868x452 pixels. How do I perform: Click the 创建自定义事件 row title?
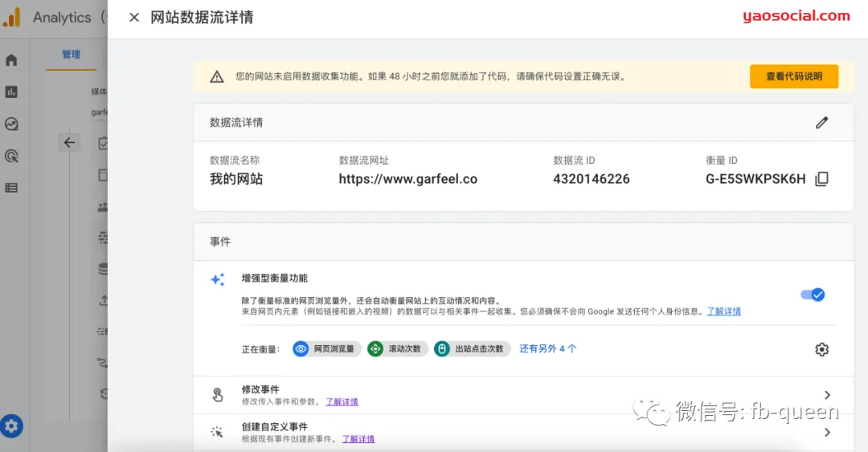tap(275, 427)
